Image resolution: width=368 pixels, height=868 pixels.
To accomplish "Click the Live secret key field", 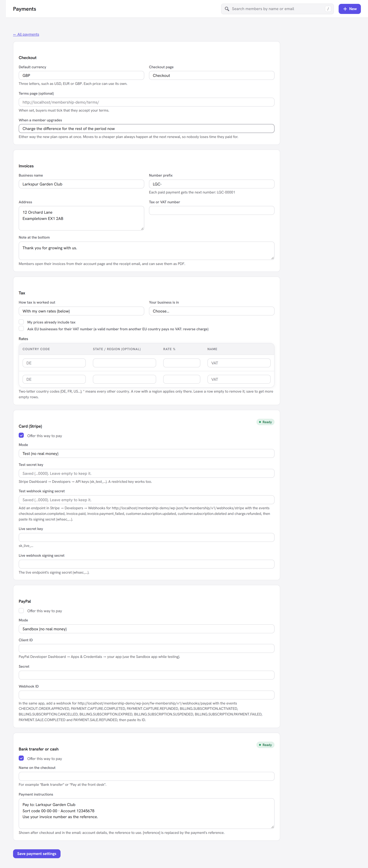I will click(147, 537).
